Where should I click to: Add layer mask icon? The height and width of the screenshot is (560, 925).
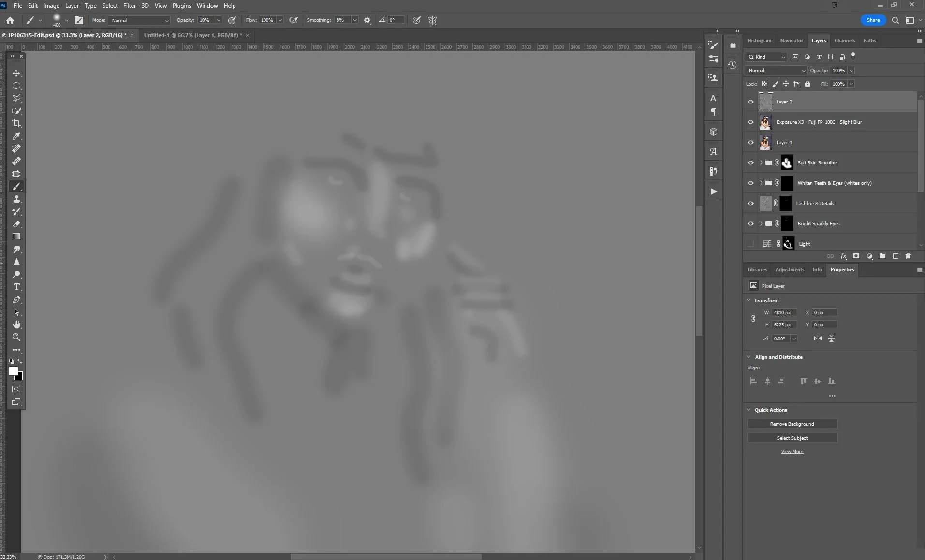[856, 256]
